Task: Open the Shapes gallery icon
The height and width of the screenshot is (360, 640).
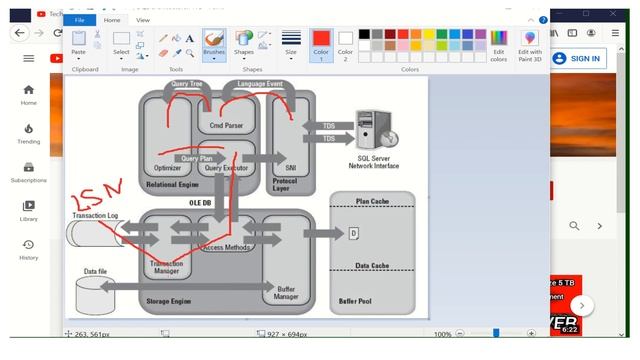Action: (244, 39)
